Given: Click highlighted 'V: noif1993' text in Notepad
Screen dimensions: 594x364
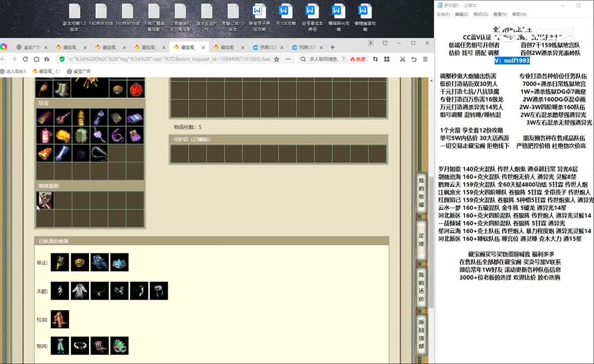Looking at the screenshot, I should pos(512,61).
